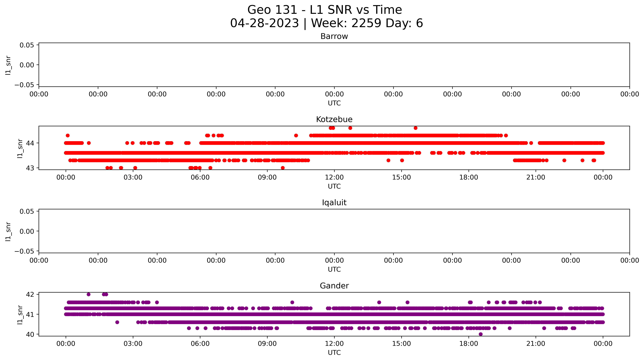This screenshot has height=361, width=644.
Task: Click the lone purple Gander point at SNR 40
Action: pyautogui.click(x=481, y=334)
